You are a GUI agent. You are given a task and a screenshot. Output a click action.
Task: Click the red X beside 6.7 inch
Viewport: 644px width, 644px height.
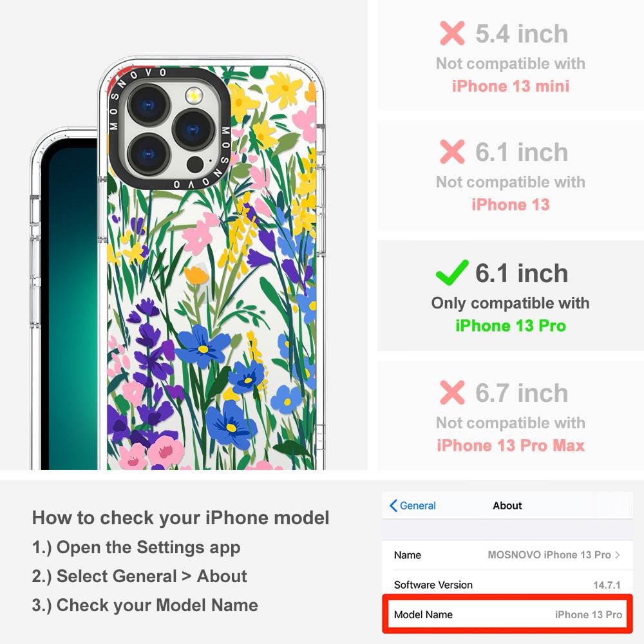(x=452, y=392)
